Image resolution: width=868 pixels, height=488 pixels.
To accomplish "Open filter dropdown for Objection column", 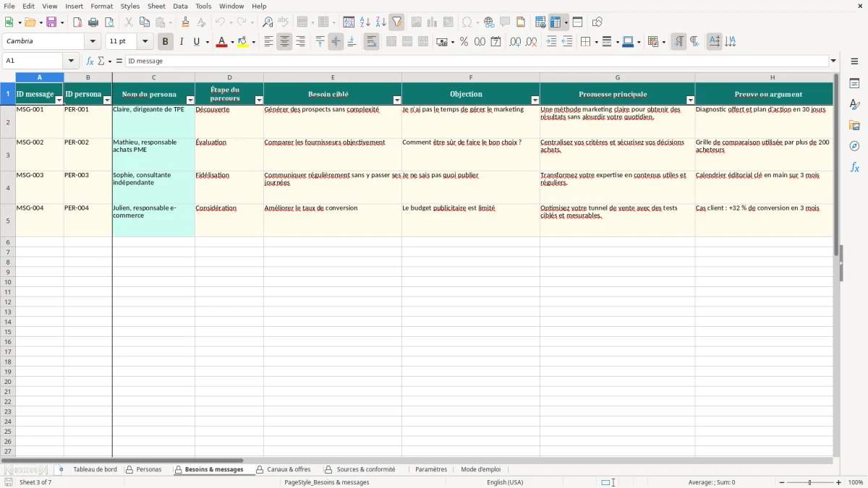I will click(535, 100).
